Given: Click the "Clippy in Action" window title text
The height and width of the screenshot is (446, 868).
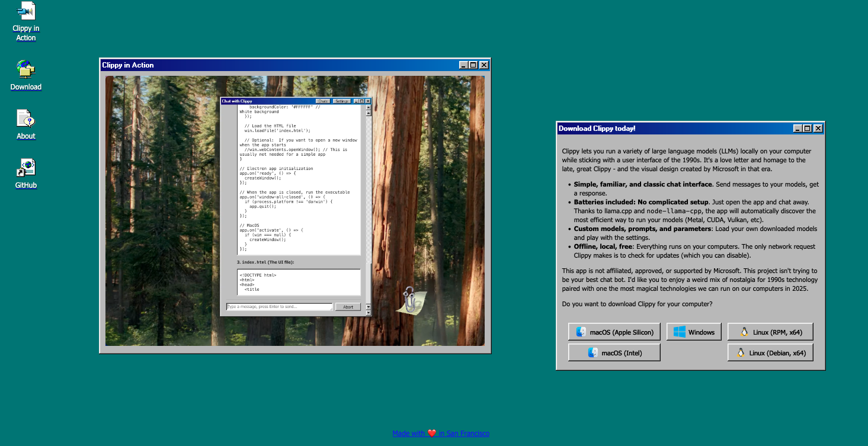Looking at the screenshot, I should [128, 65].
